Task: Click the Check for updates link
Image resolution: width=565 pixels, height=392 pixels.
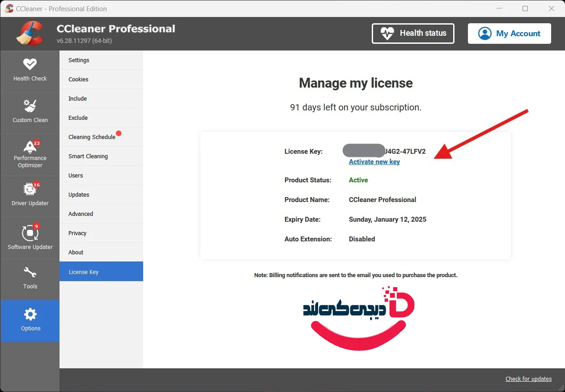Action: pyautogui.click(x=528, y=379)
